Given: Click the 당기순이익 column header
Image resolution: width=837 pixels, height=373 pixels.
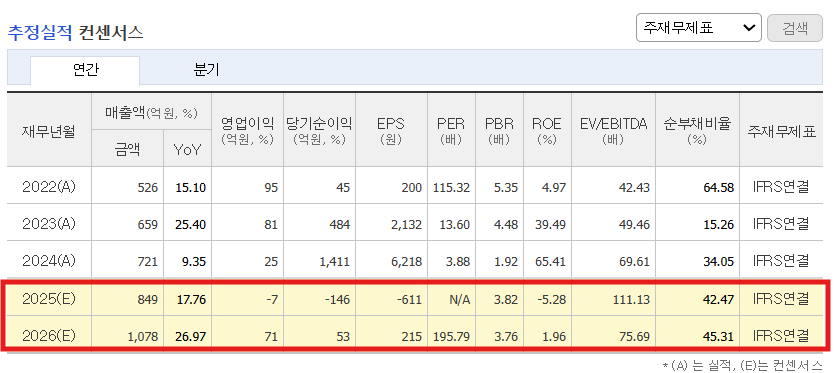Looking at the screenshot, I should (319, 130).
